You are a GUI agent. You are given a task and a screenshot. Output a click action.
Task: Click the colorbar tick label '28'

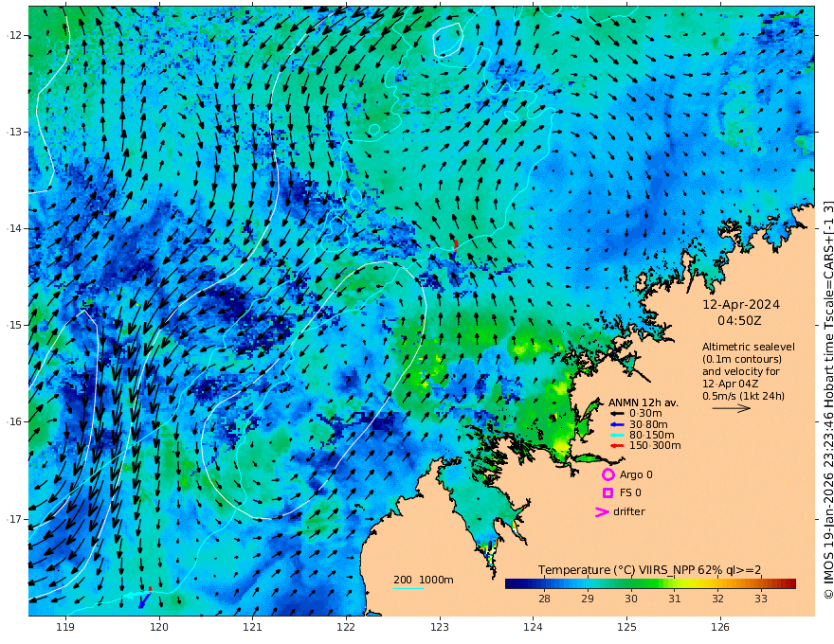(x=544, y=599)
